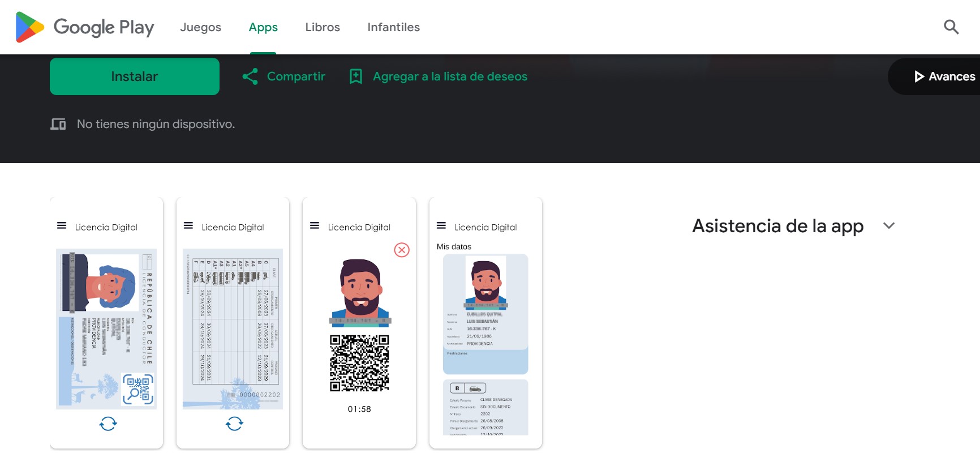This screenshot has height=461, width=980.
Task: Open the search magnifier icon
Action: (951, 27)
